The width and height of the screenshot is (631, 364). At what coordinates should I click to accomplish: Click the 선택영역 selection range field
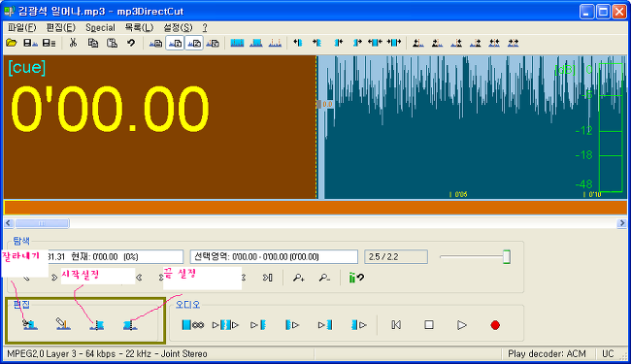click(x=274, y=256)
